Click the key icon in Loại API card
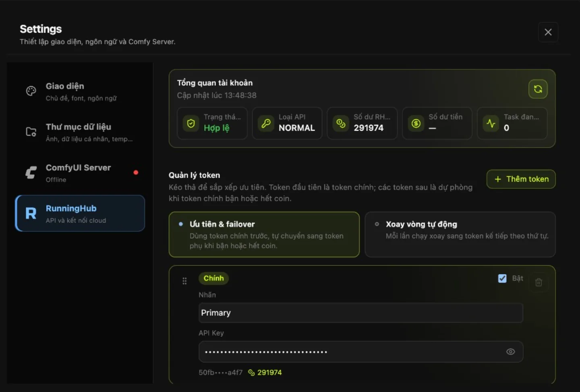The height and width of the screenshot is (392, 580). [266, 123]
